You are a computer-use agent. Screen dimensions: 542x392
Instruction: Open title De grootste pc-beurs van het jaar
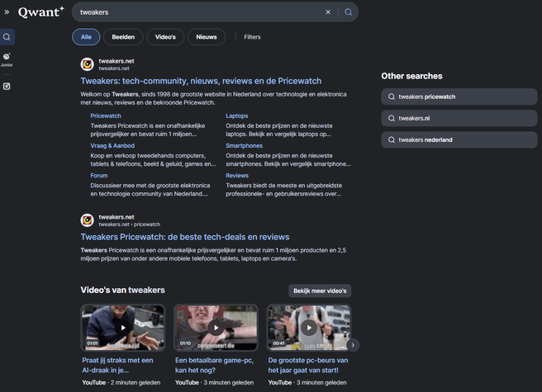point(308,365)
